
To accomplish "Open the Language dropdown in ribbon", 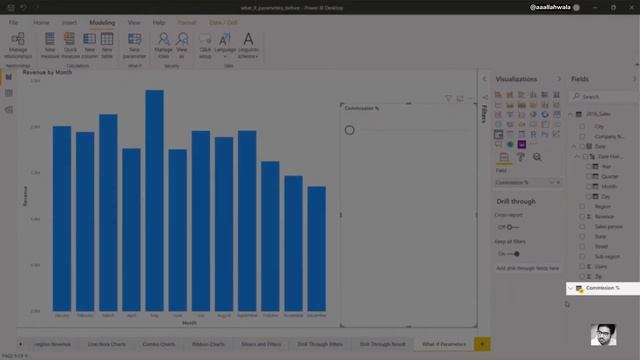I will tap(225, 45).
